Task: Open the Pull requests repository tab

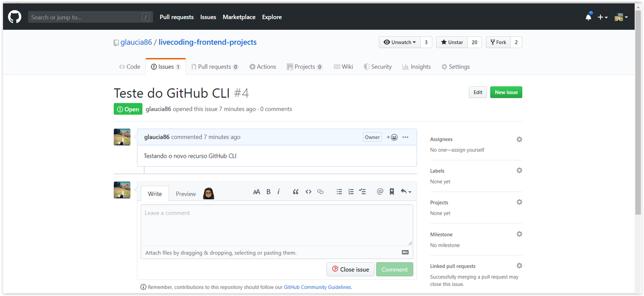Action: pos(215,66)
